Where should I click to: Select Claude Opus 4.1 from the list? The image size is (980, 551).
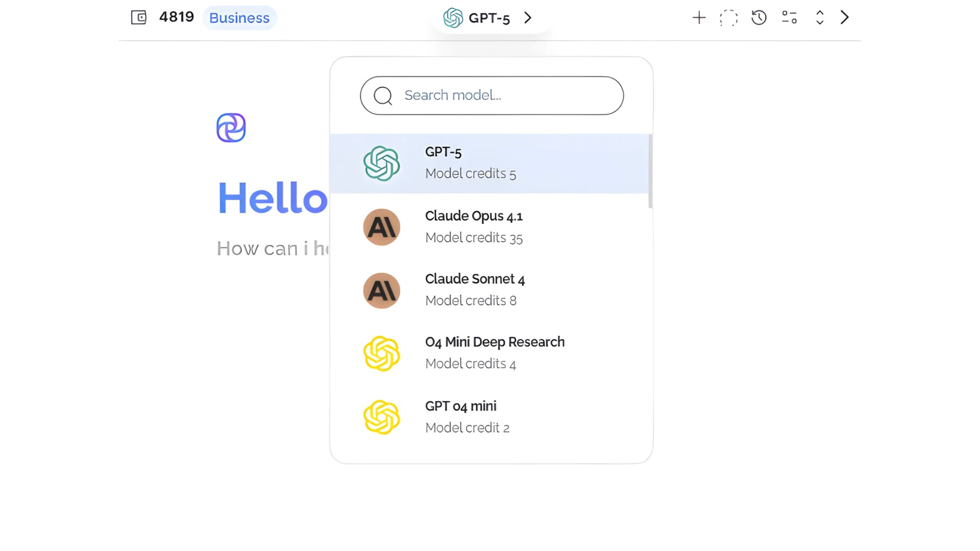[x=489, y=227]
